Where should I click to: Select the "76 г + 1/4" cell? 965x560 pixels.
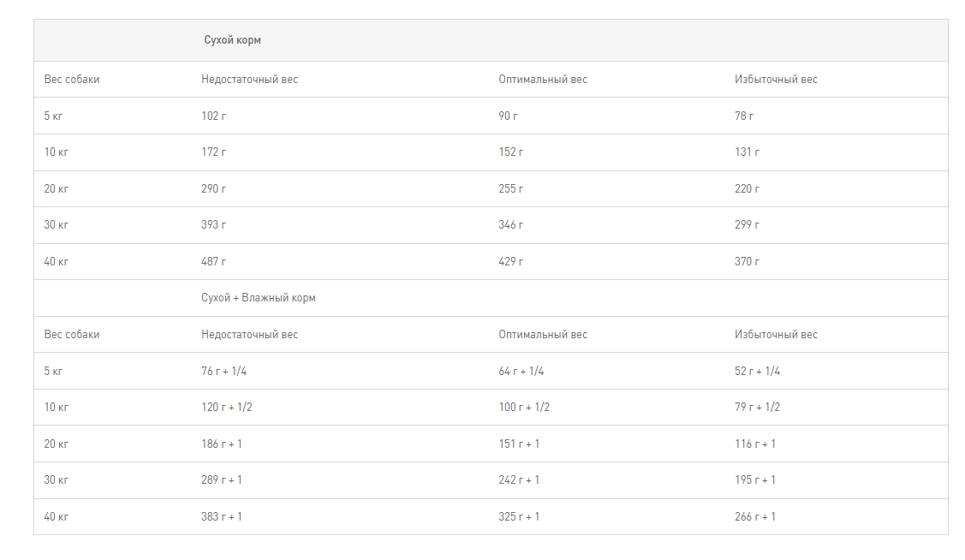tap(224, 371)
